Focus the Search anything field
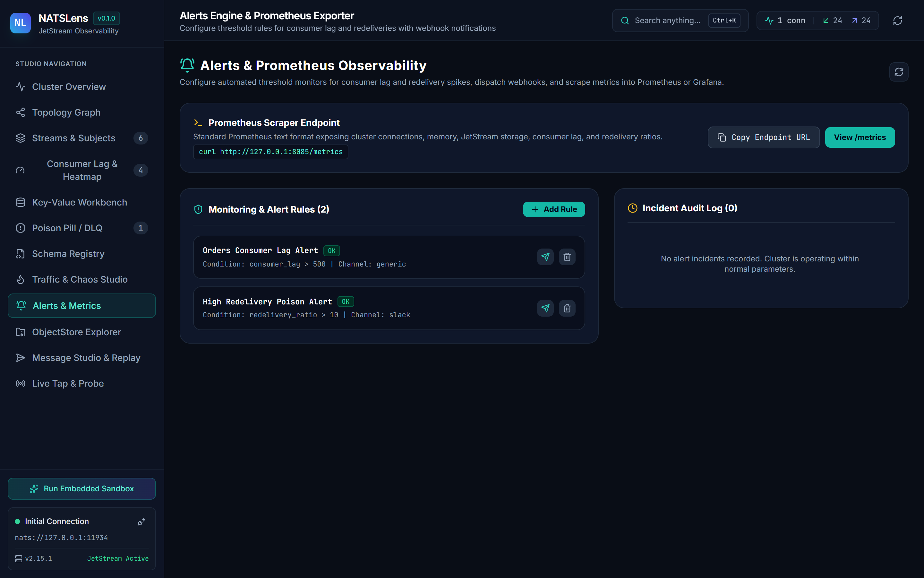The width and height of the screenshot is (924, 578). tap(680, 21)
